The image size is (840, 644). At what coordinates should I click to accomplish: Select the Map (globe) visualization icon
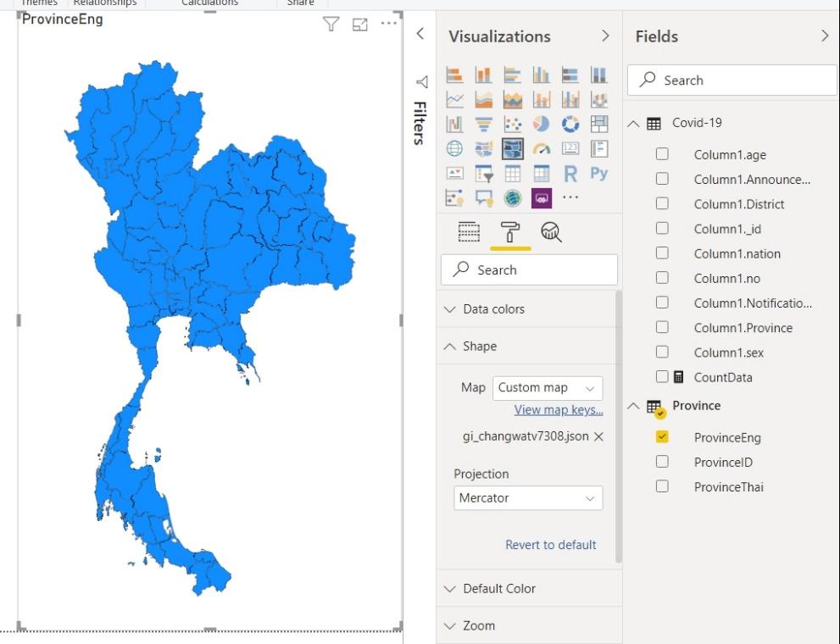click(x=454, y=148)
